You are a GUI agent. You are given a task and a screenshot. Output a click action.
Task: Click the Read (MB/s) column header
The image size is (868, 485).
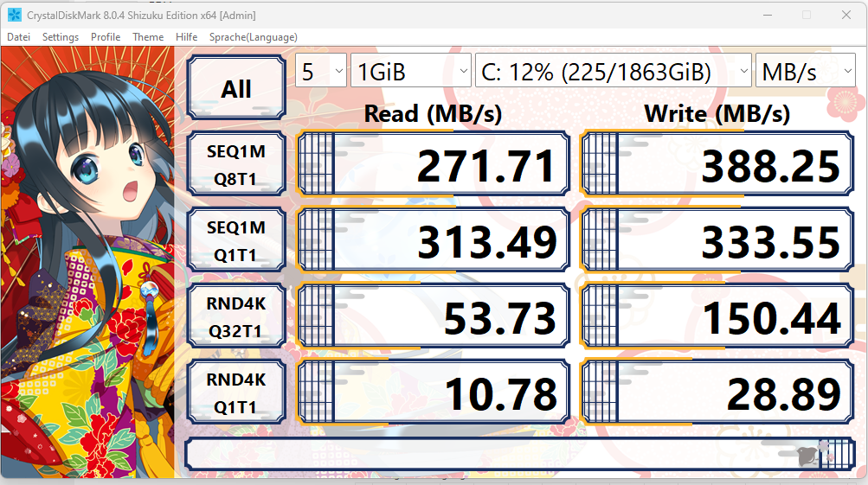click(x=433, y=114)
